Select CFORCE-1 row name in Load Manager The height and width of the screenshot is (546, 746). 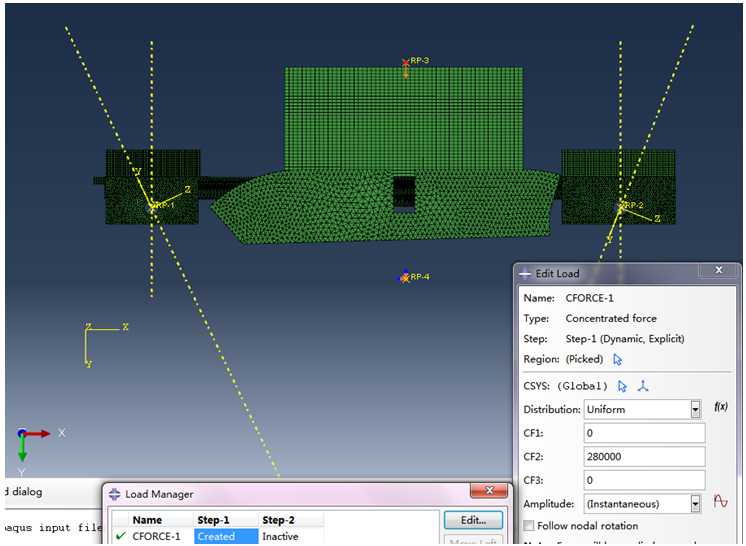[x=156, y=537]
